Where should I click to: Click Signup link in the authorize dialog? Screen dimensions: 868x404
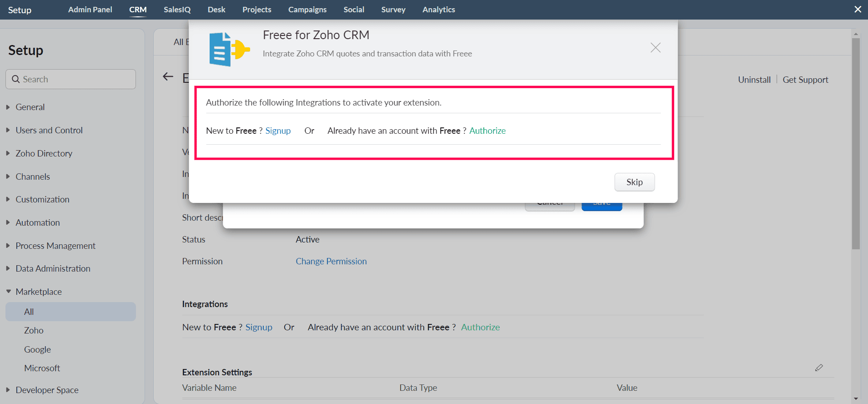pos(278,131)
